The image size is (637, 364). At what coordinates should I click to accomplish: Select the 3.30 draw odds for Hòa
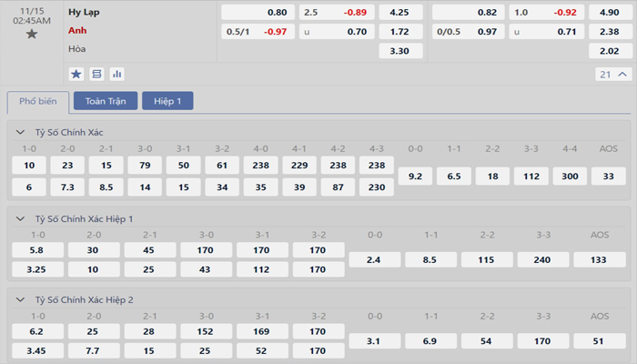point(399,51)
